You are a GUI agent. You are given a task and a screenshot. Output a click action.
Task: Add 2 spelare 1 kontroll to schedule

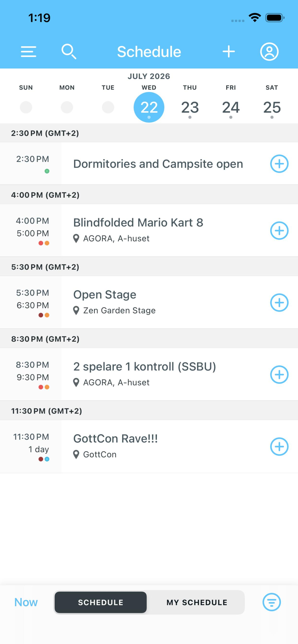pyautogui.click(x=279, y=374)
